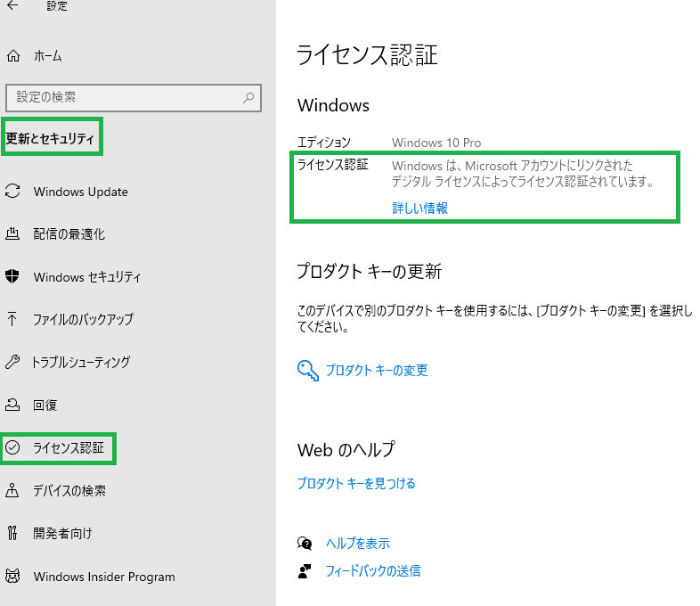This screenshot has width=700, height=606.
Task: Click the 設定 window title text
Action: click(x=57, y=6)
